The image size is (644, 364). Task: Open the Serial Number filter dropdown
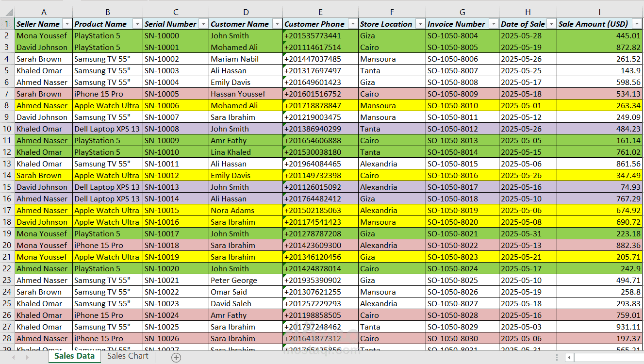203,24
